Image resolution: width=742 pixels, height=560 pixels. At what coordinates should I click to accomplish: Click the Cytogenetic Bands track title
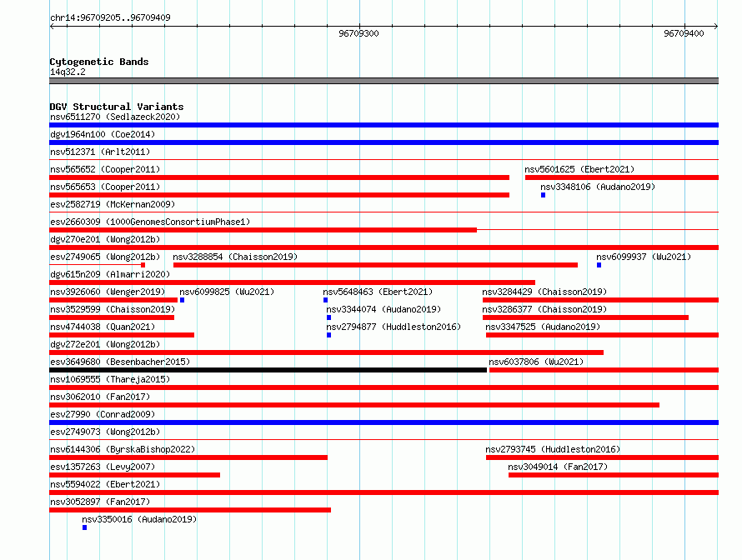coord(99,62)
